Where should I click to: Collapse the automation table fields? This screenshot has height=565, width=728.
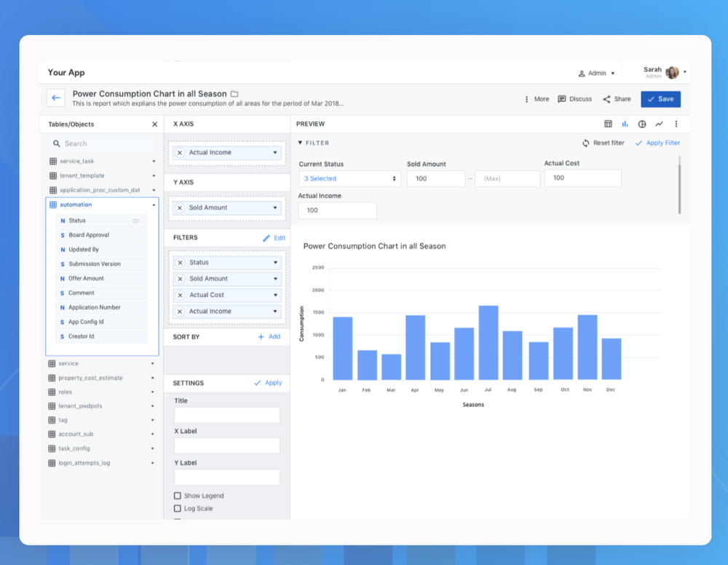point(153,205)
